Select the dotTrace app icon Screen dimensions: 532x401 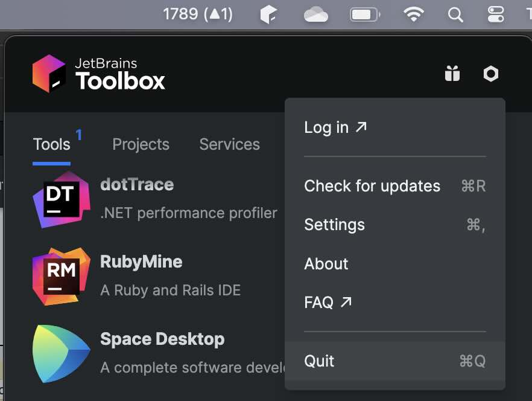click(61, 199)
